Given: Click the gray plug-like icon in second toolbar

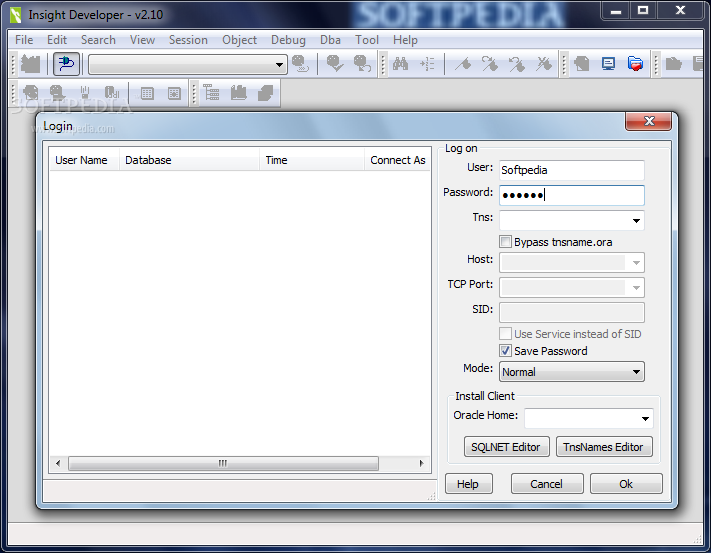Looking at the screenshot, I should pyautogui.click(x=85, y=93).
